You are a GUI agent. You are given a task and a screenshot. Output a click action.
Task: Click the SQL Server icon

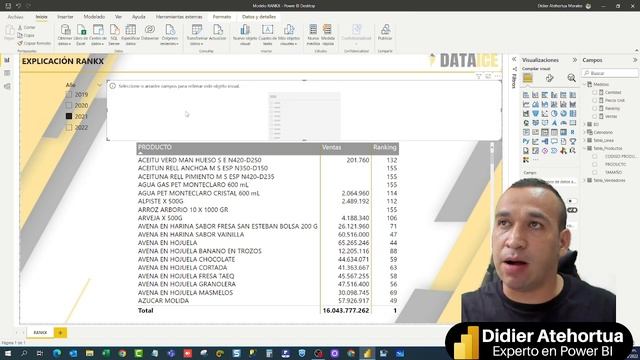(x=114, y=30)
